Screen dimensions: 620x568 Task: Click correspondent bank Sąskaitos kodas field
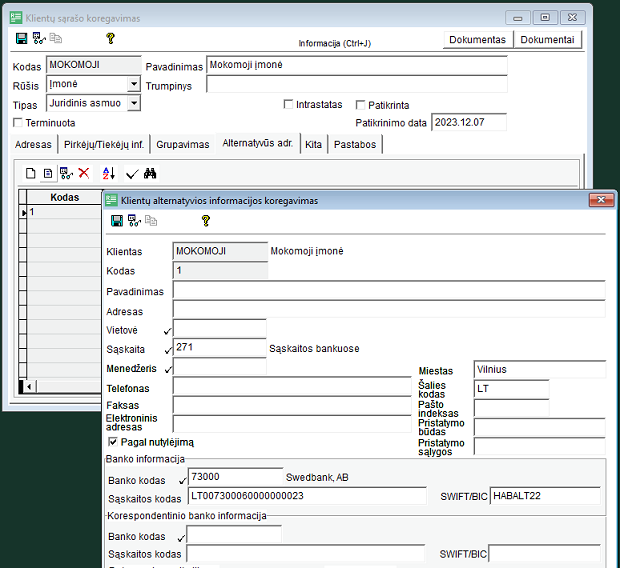tap(306, 554)
